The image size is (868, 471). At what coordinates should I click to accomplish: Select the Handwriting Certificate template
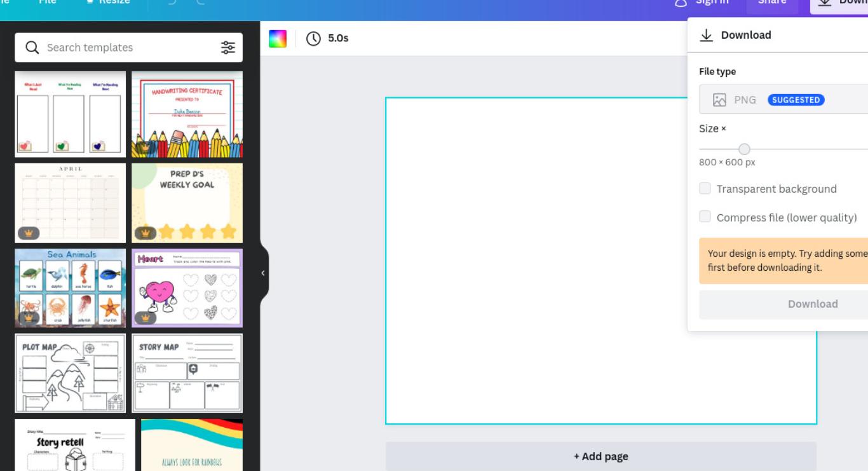(187, 114)
